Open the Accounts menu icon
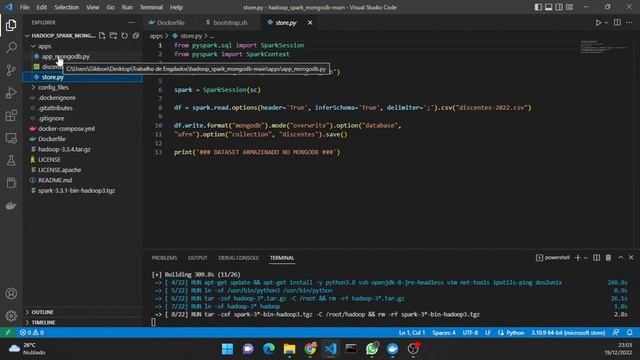This screenshot has width=640, height=360. [11, 293]
